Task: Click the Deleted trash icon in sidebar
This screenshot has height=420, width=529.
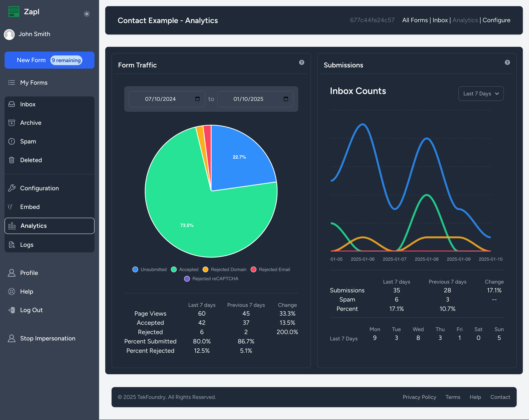Action: point(12,160)
